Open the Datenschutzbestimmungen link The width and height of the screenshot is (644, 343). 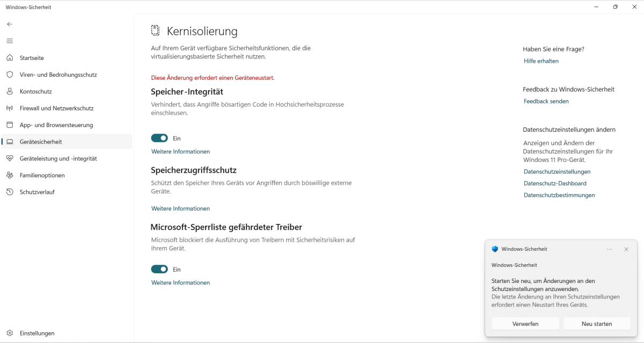559,195
